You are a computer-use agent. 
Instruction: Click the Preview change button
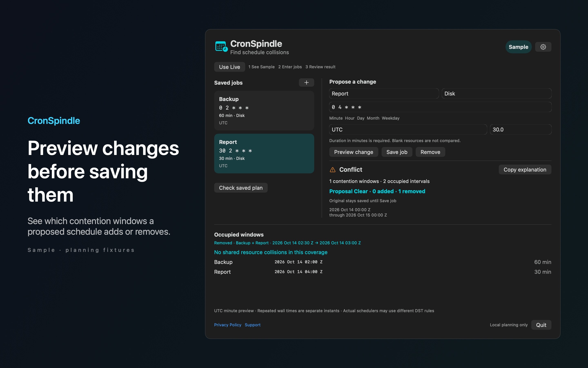tap(354, 152)
